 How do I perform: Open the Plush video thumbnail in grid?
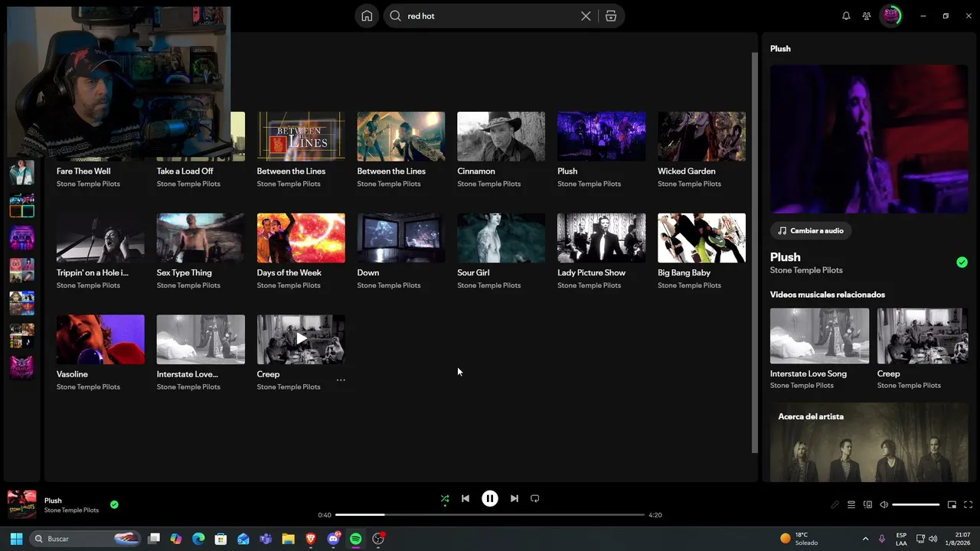[x=601, y=136]
